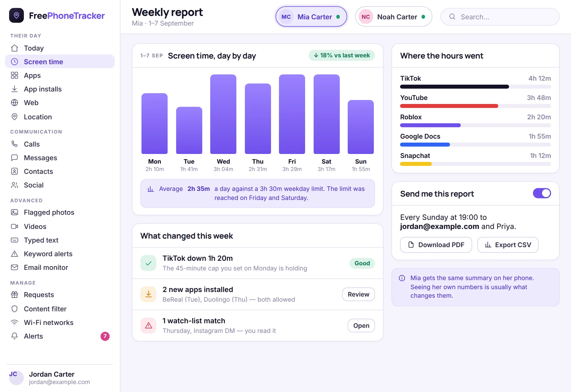Click red warning icon for watch-list match
Viewport: 571px width, 392px height.
coord(148,326)
